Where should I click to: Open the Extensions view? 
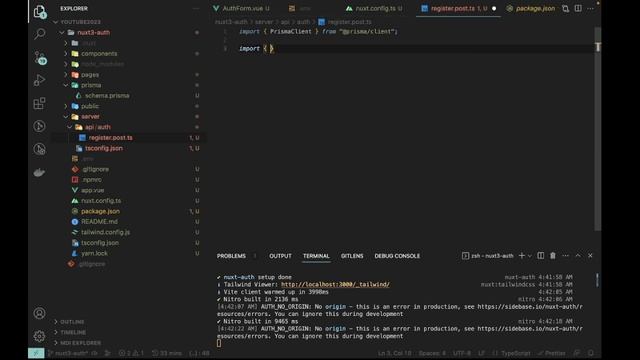point(40,103)
